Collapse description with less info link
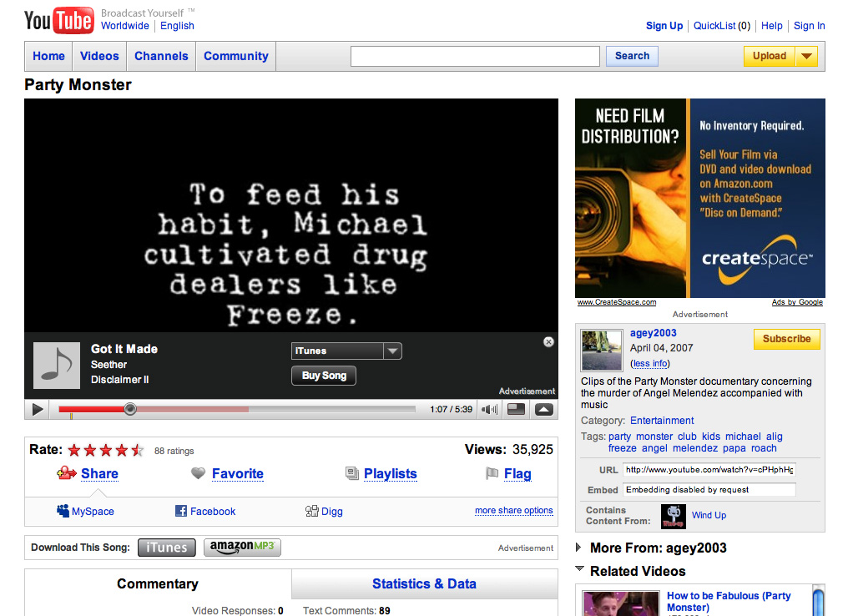848x616 pixels. click(649, 363)
